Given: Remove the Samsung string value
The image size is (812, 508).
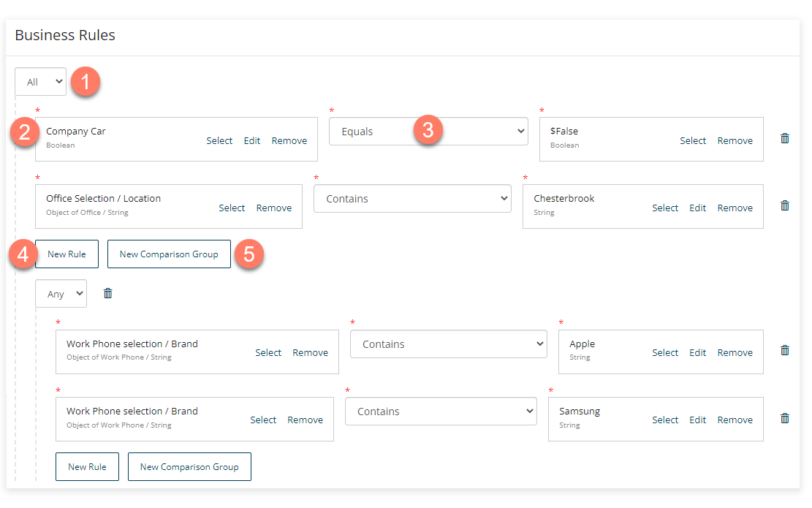Looking at the screenshot, I should pos(735,420).
